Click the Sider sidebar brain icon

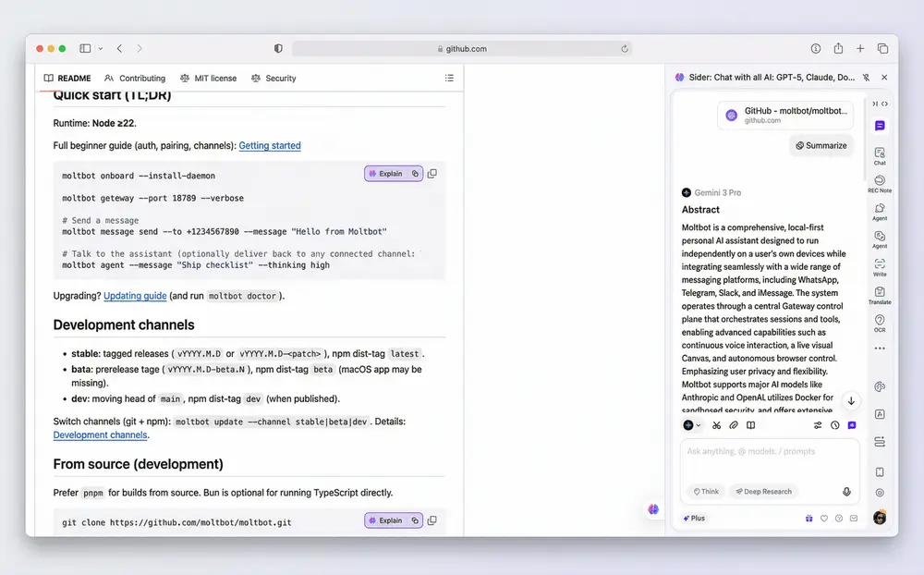(x=880, y=386)
